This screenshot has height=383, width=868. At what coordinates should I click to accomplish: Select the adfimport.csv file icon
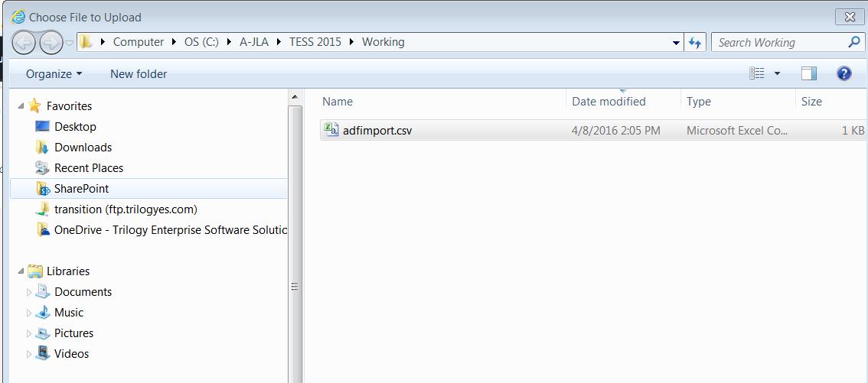click(x=331, y=130)
